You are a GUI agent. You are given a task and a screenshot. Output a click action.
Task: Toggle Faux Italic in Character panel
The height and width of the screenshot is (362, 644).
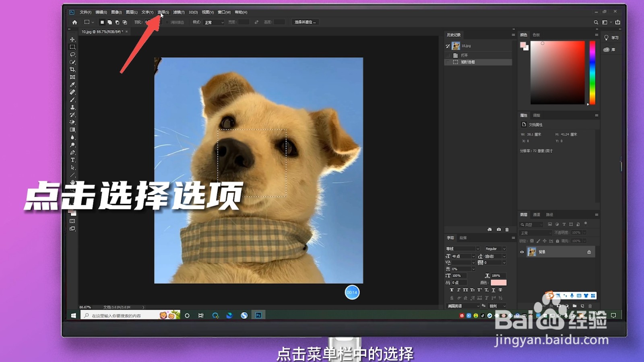[458, 290]
